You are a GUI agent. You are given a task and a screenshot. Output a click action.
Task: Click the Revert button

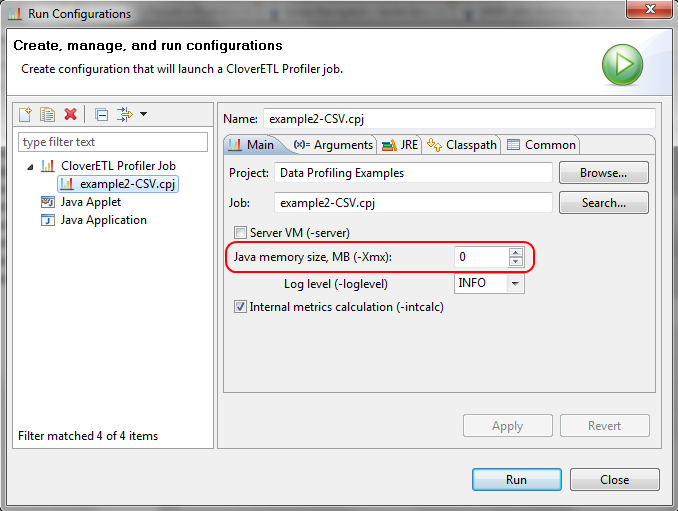point(604,426)
